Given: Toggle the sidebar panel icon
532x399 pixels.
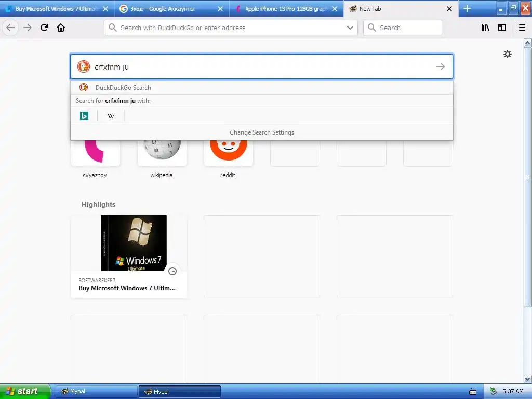Looking at the screenshot, I should (x=502, y=28).
